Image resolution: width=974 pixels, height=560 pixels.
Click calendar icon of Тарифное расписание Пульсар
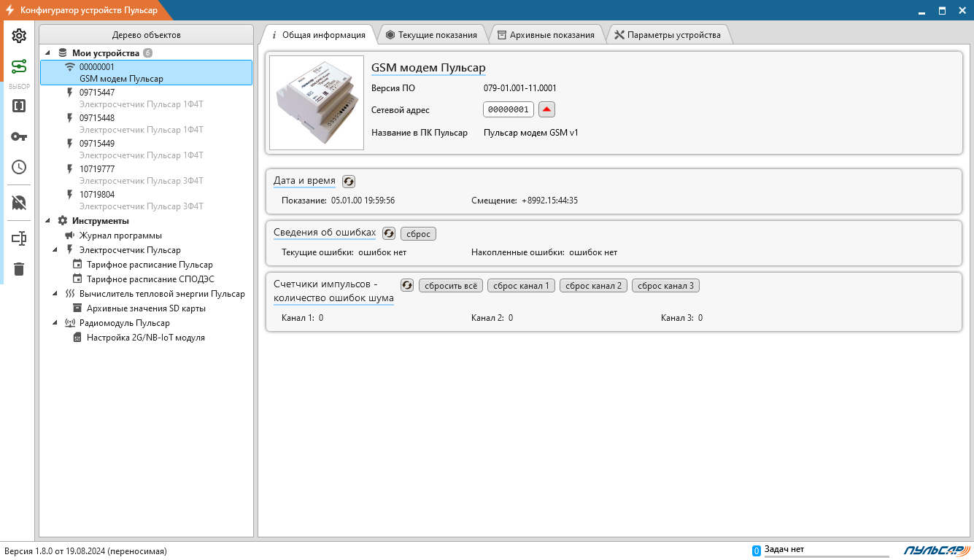77,265
